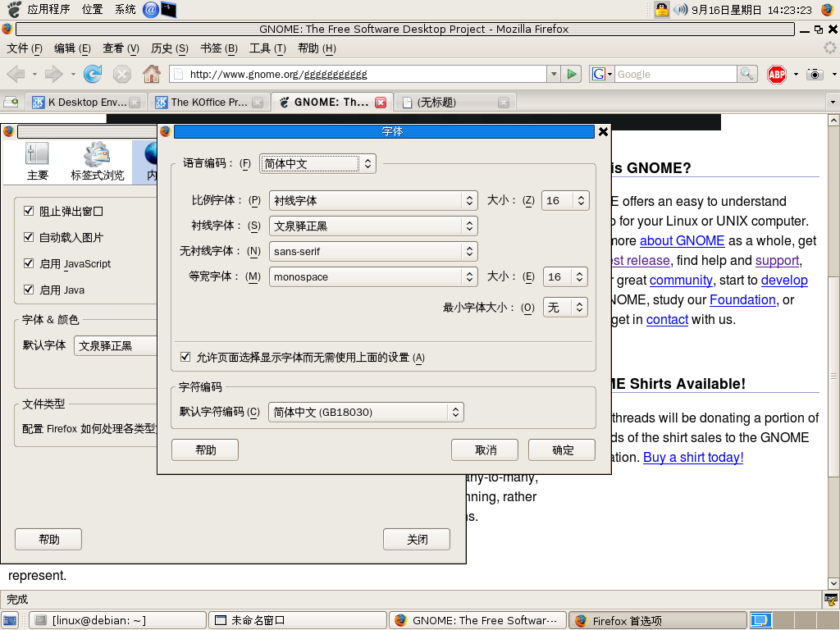
Task: Toggle auto load images (自动载入图片)
Action: [29, 237]
